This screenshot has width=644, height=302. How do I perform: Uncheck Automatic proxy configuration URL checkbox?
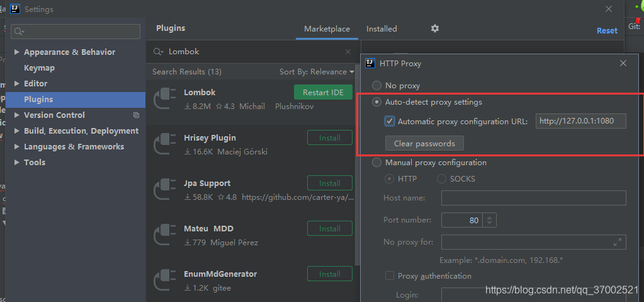click(390, 122)
